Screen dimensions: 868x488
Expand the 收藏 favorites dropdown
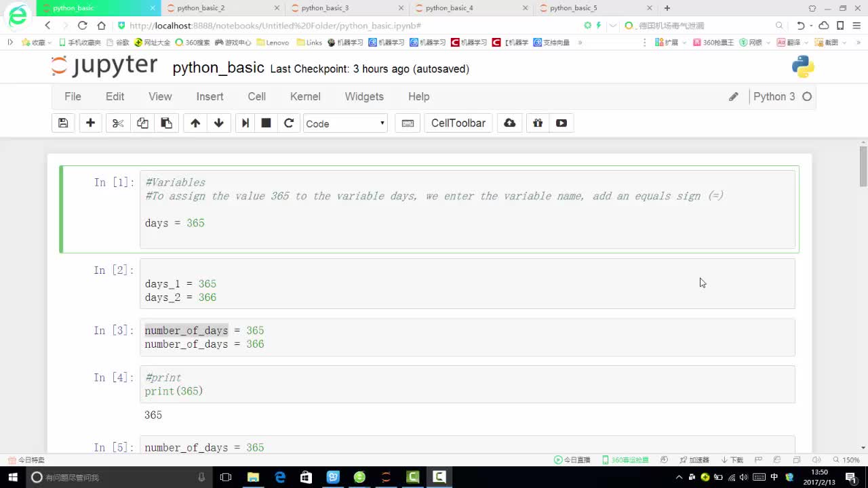pyautogui.click(x=37, y=42)
